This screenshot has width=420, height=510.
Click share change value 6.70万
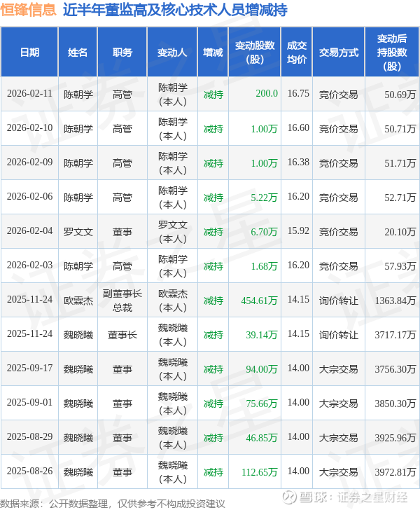(x=264, y=232)
